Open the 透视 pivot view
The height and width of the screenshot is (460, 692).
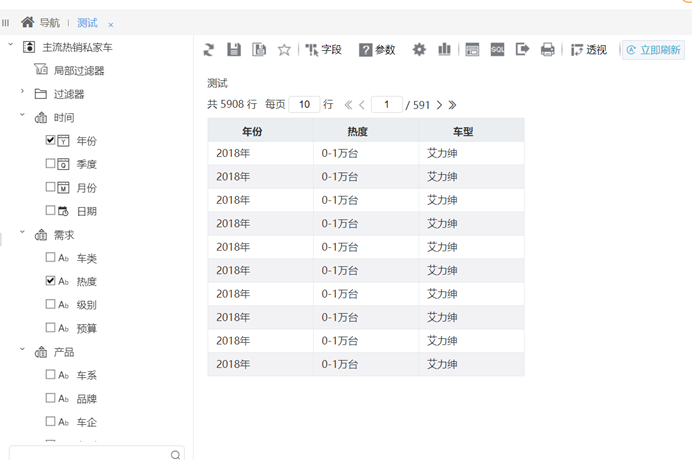coord(589,50)
